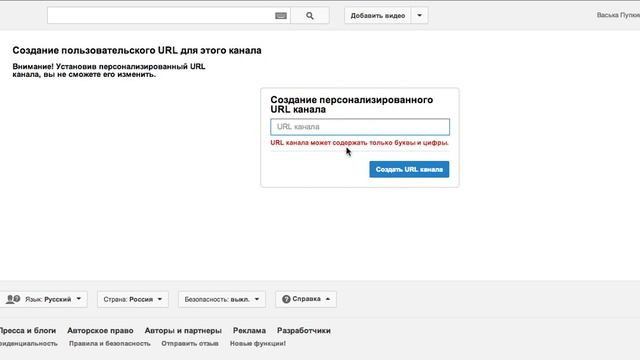This screenshot has height=360, width=640.
Task: Open the Конфиденциальность footer link
Action: point(29,344)
